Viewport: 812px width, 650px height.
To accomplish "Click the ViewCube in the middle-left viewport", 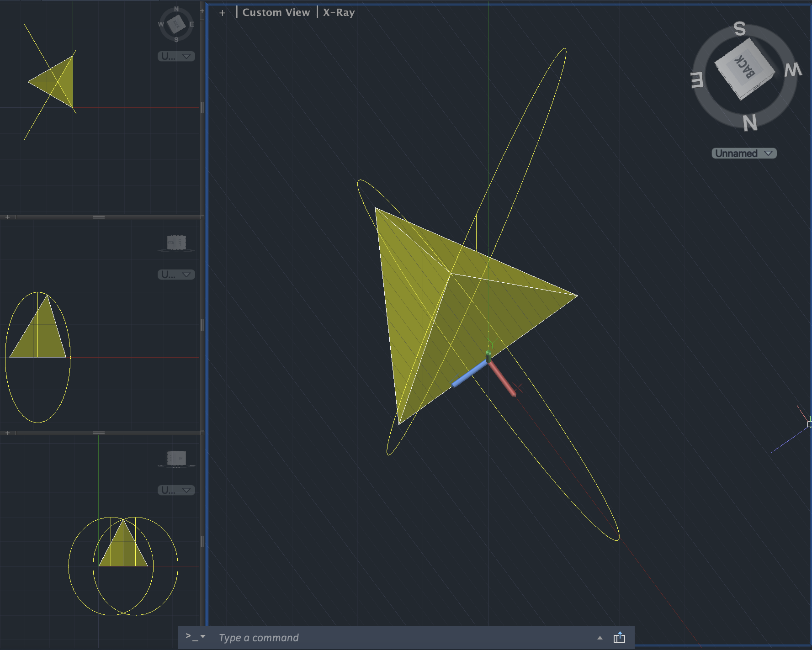I will 176,243.
